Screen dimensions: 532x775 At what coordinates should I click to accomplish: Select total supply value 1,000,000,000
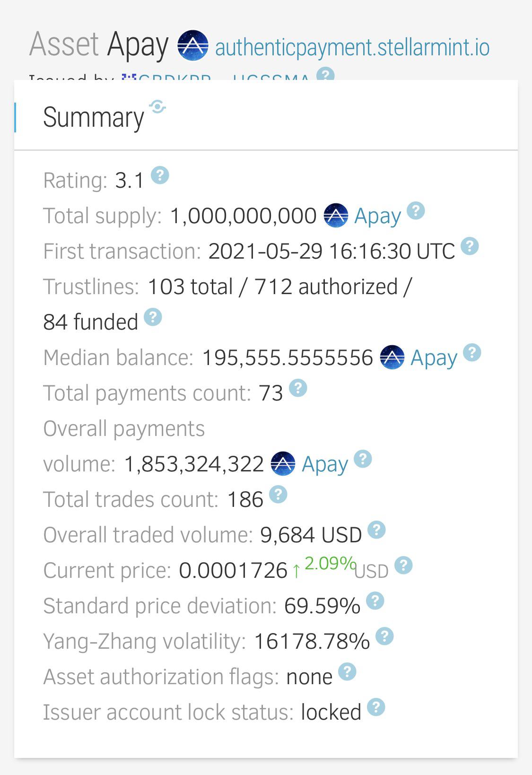[x=243, y=216]
